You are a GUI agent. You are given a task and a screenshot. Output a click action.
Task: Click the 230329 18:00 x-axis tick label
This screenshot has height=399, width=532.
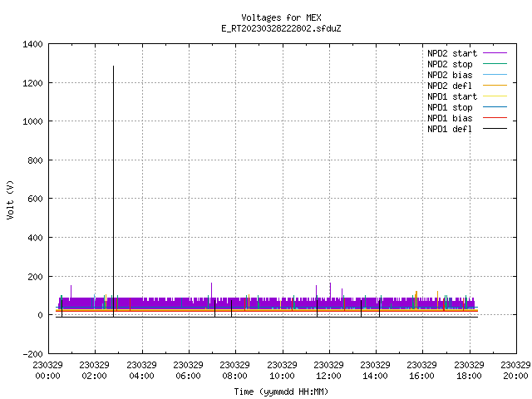click(469, 371)
